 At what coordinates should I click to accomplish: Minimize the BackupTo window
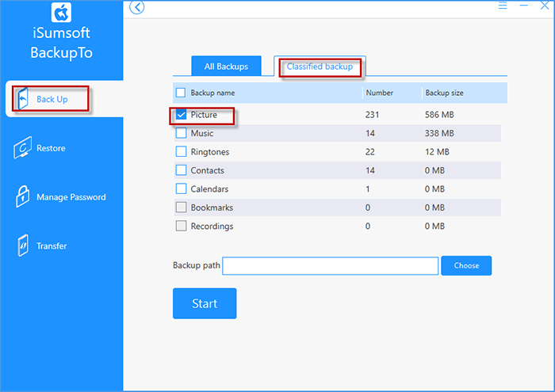(x=523, y=6)
